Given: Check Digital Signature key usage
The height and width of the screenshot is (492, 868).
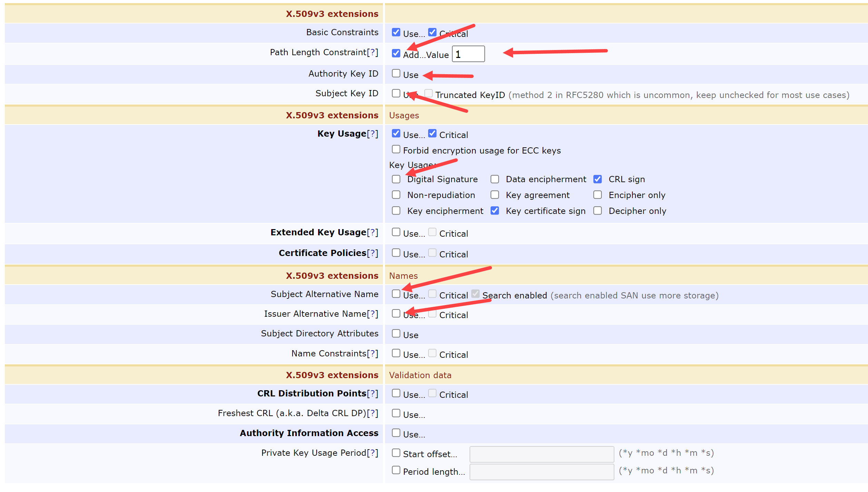Looking at the screenshot, I should tap(396, 179).
